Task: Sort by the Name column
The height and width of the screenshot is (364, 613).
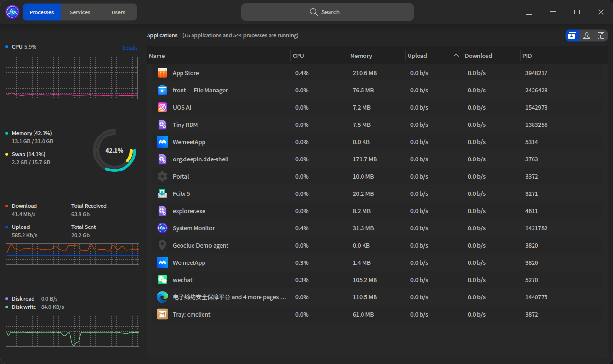Action: point(218,56)
